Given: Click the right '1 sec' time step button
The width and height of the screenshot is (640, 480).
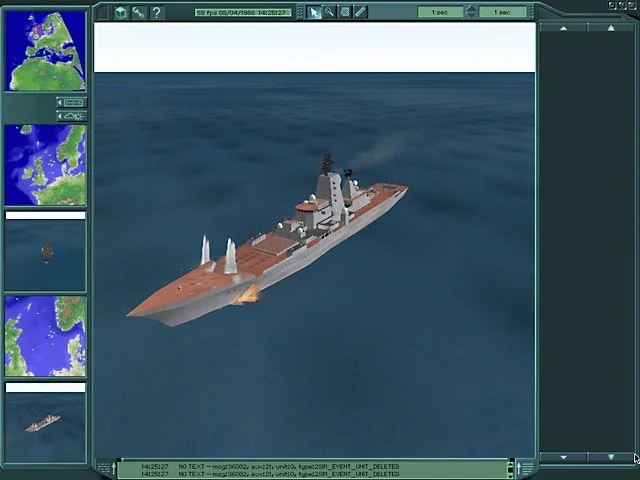Looking at the screenshot, I should [502, 12].
